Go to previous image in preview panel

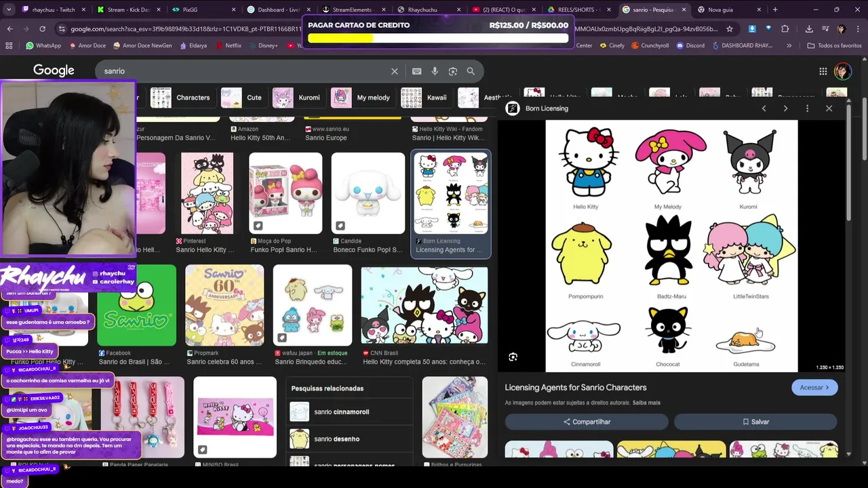(x=764, y=108)
